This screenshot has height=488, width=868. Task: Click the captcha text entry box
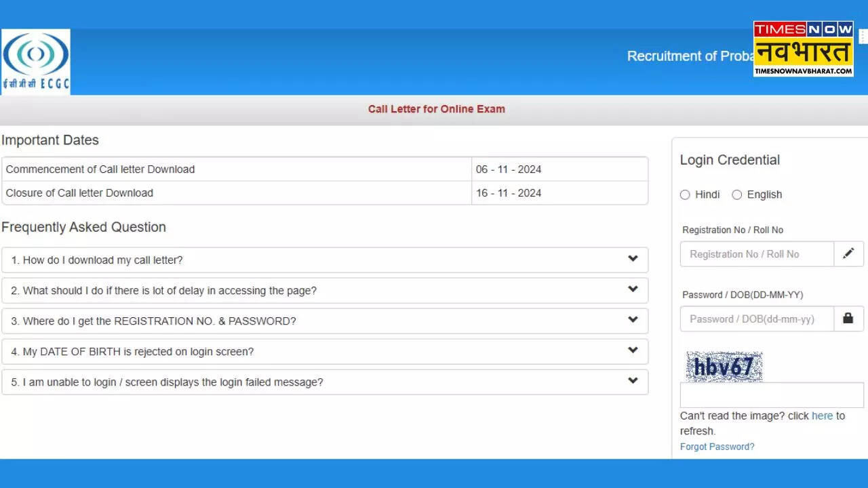coord(772,395)
